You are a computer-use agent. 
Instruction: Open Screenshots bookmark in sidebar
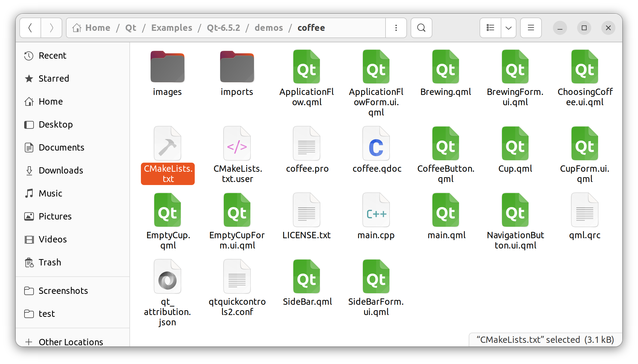tap(63, 291)
